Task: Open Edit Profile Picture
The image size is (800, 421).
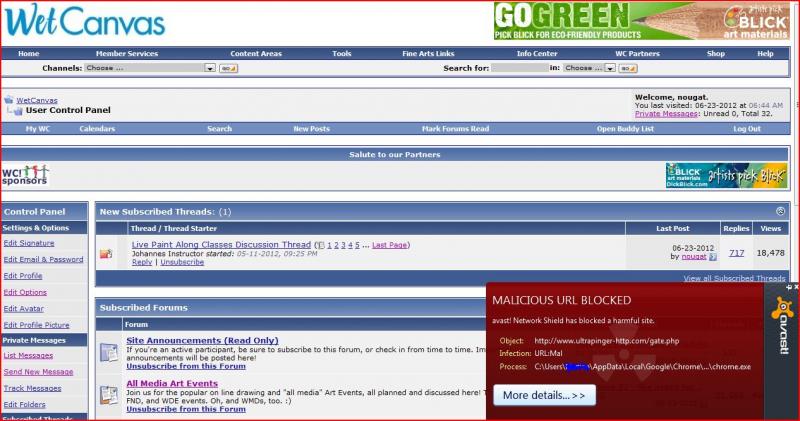Action: tap(36, 325)
